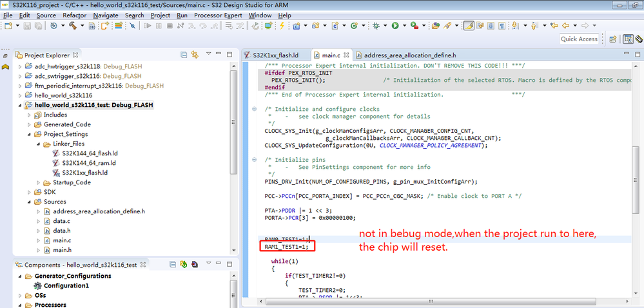Collapse the Sources folder
The height and width of the screenshot is (308, 644).
coord(29,202)
